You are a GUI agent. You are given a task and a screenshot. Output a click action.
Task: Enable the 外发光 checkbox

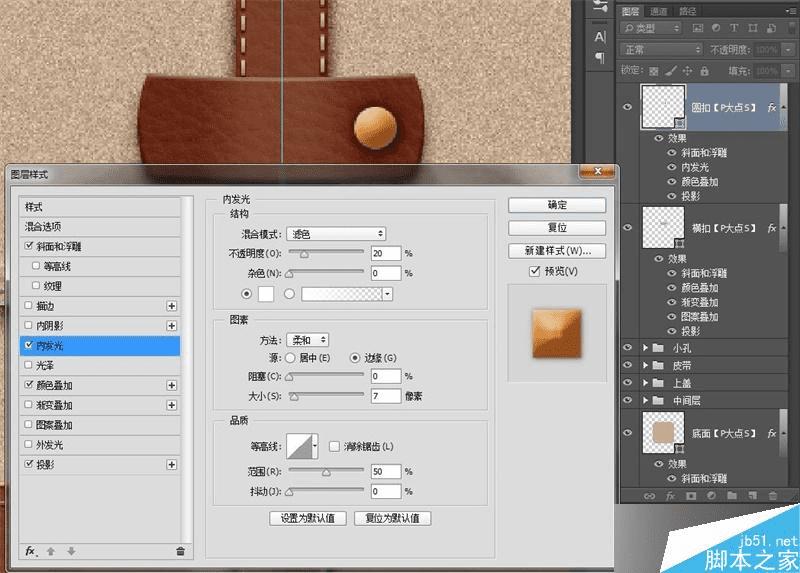coord(28,444)
